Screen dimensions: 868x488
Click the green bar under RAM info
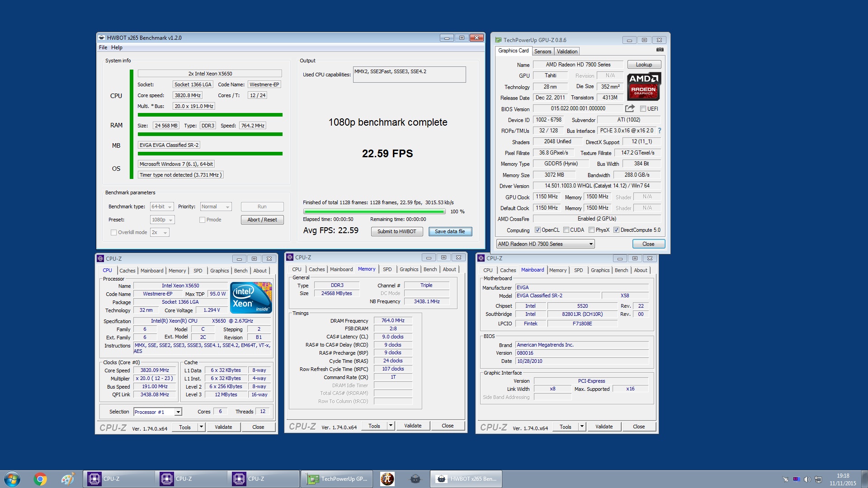210,134
